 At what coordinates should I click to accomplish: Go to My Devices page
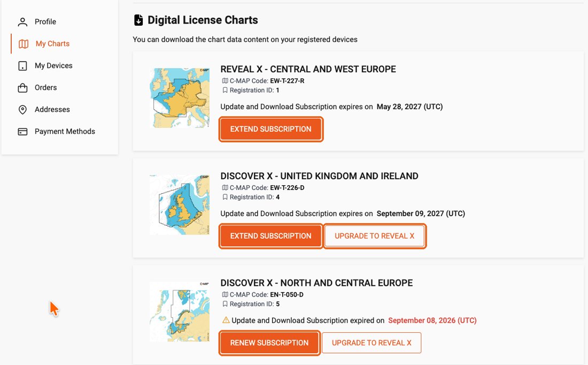point(53,66)
